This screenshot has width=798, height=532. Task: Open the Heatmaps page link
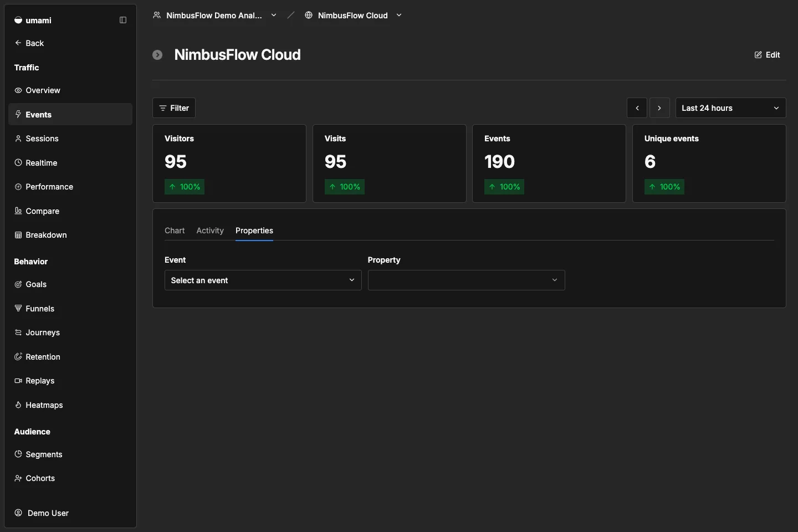[x=70, y=405]
